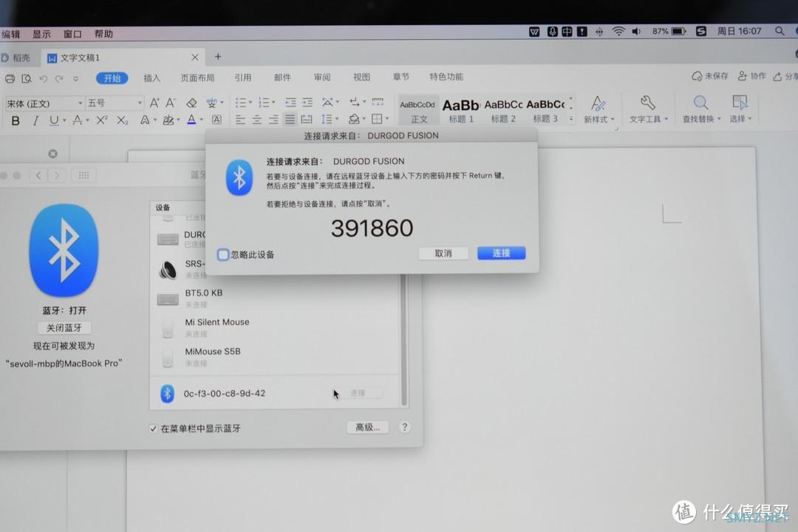Click the increase font size icon
Image resolution: width=798 pixels, height=532 pixels.
[x=154, y=103]
